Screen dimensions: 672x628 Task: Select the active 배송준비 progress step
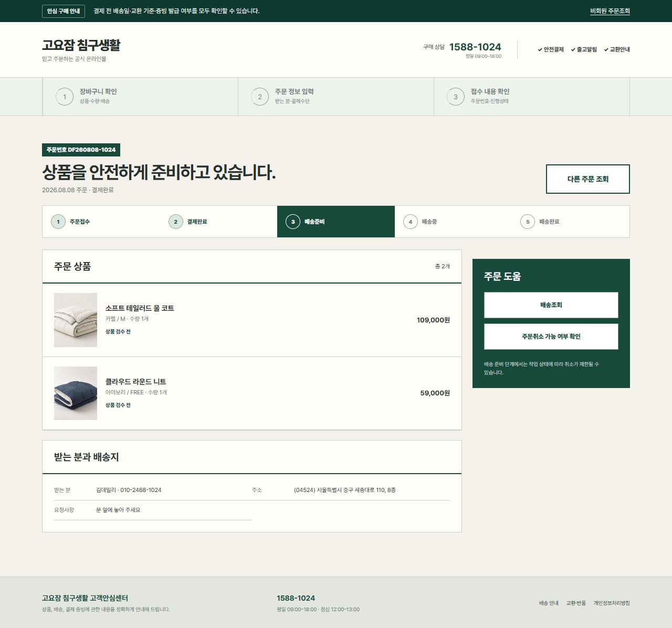[x=336, y=222]
